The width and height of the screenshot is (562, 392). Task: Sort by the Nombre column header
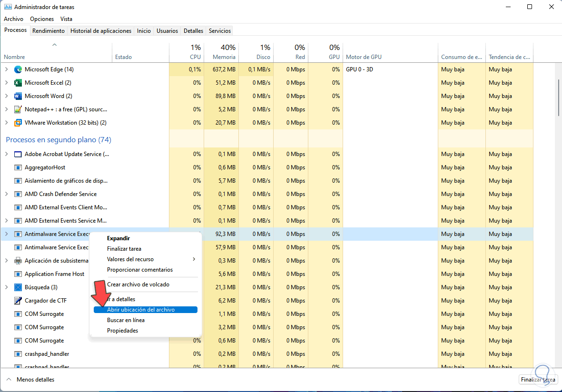57,52
